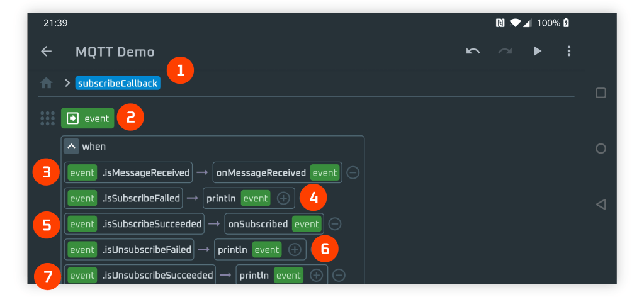Click the onSubscribed function call

pos(258,224)
